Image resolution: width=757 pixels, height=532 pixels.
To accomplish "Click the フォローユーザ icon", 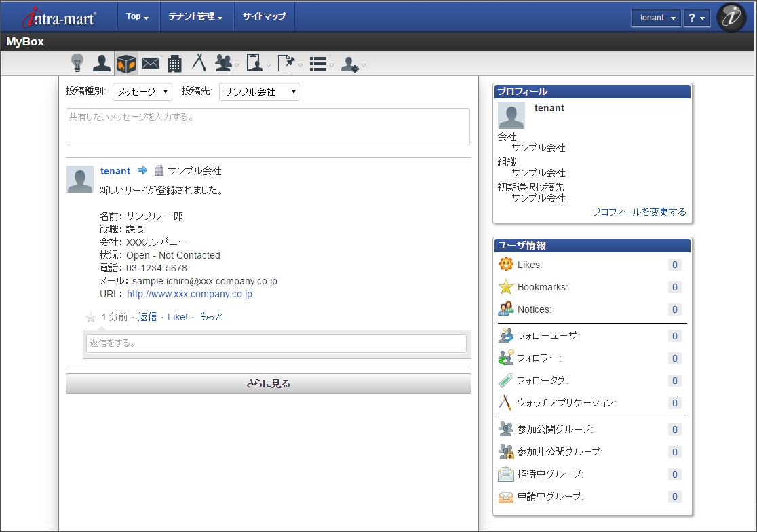I will [506, 335].
